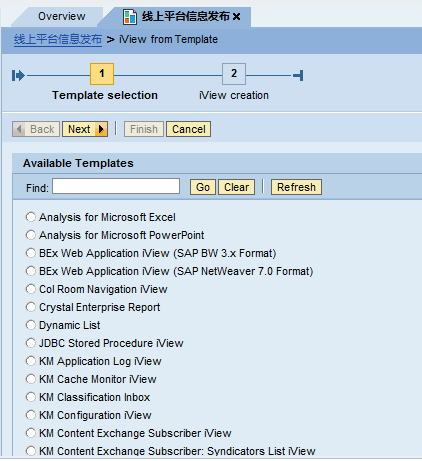
Task: Click roadmap step 1 Template selection
Action: 102,74
